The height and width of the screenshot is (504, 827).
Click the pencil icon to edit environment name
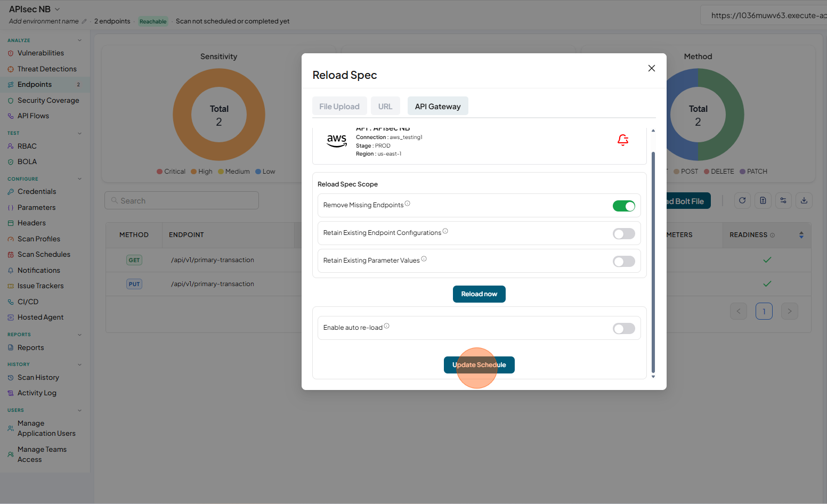[x=84, y=21]
